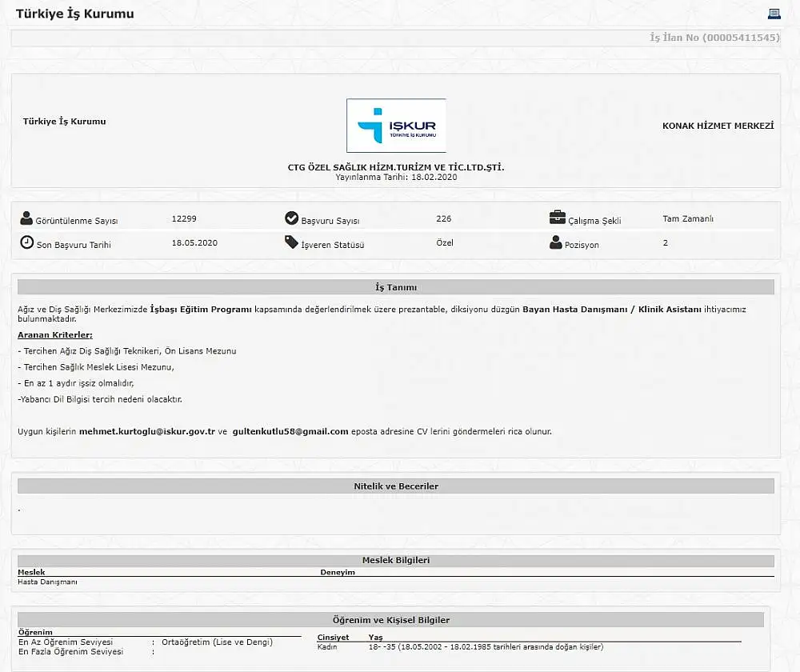Click the print icon at top right
This screenshot has width=800, height=672.
tap(774, 14)
